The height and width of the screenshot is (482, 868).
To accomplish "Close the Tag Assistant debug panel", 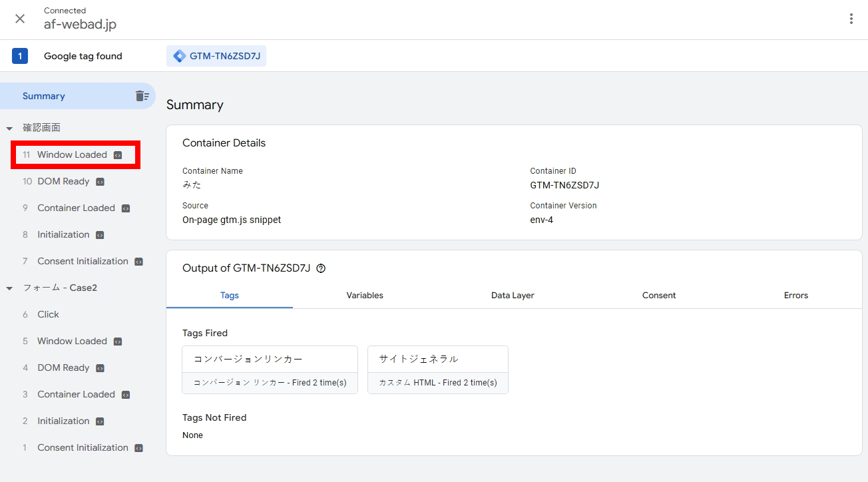I will tap(20, 19).
